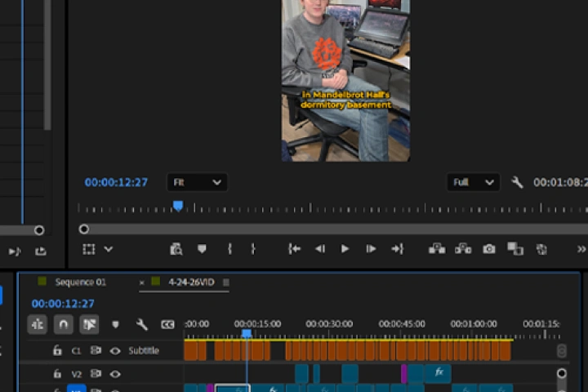
Task: Toggle sync lock on Subtitle track
Action: click(96, 350)
